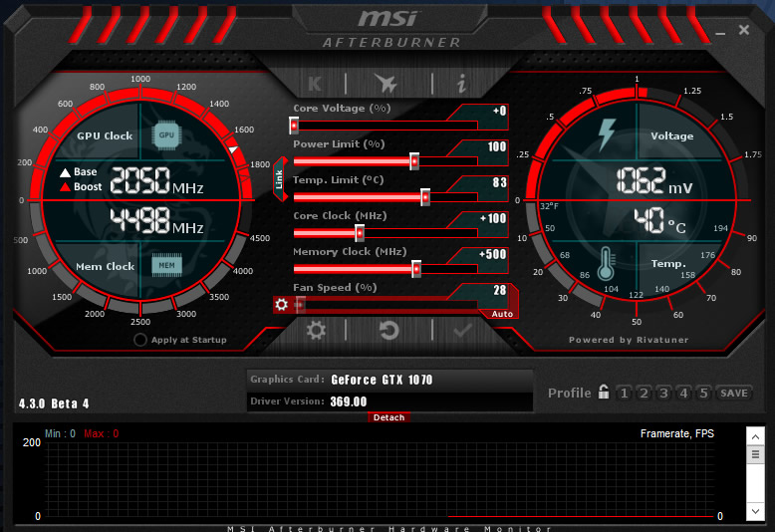Click the 40 °C temperature readout
The image size is (775, 532).
(659, 221)
